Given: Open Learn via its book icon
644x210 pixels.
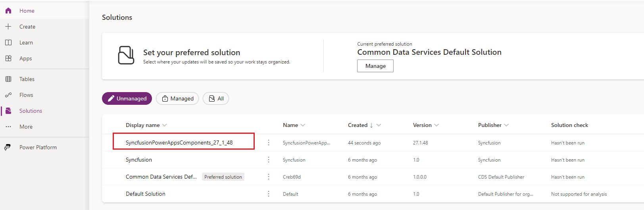Looking at the screenshot, I should 8,42.
